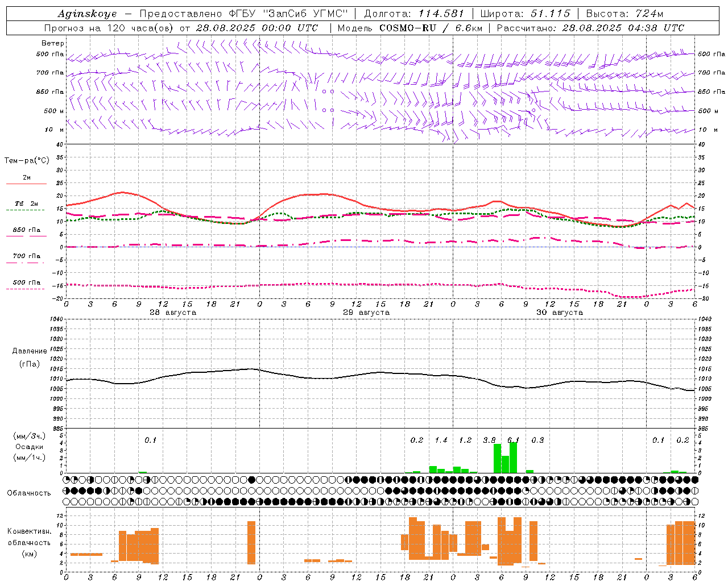Click the 1.2 precipitation total

465,440
